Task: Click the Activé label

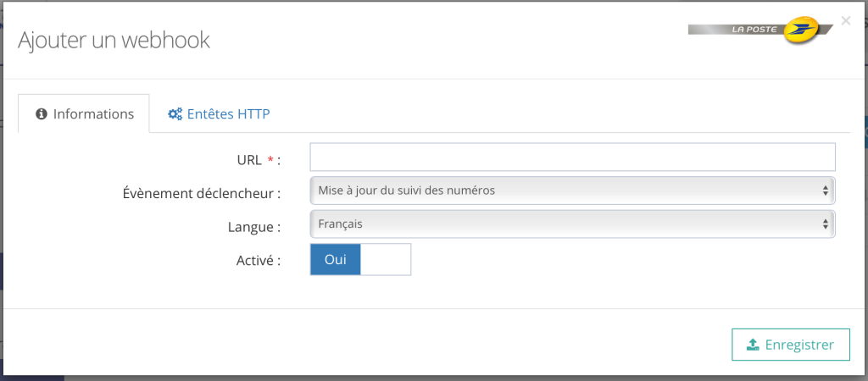Action: [x=258, y=262]
